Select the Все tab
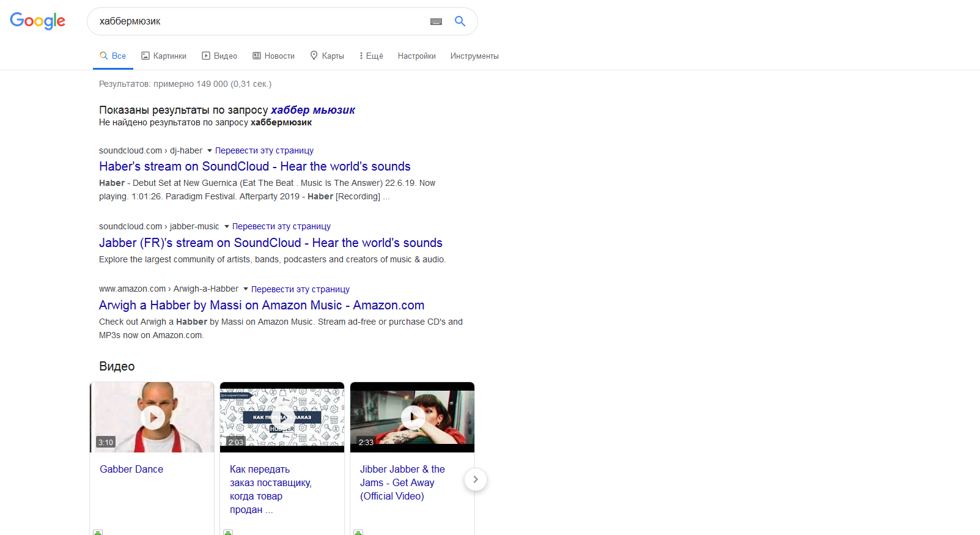Viewport: 980px width, 535px height. (113, 56)
